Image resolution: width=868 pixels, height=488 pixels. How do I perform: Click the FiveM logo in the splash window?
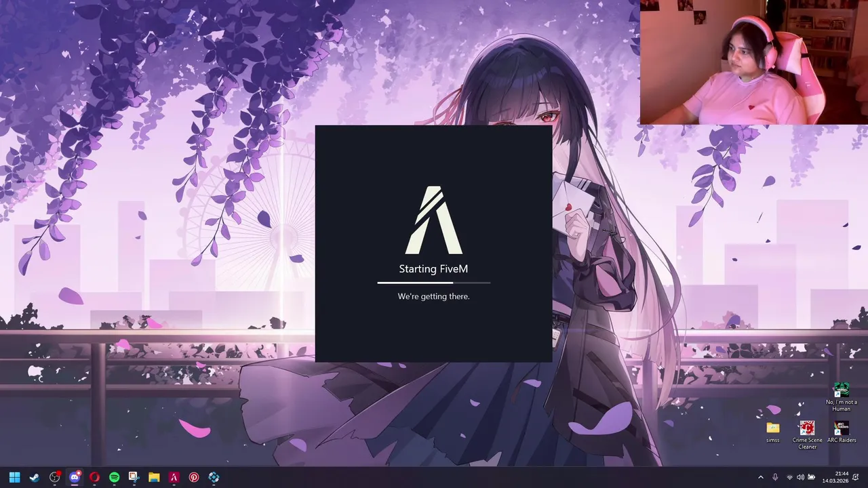(433, 220)
